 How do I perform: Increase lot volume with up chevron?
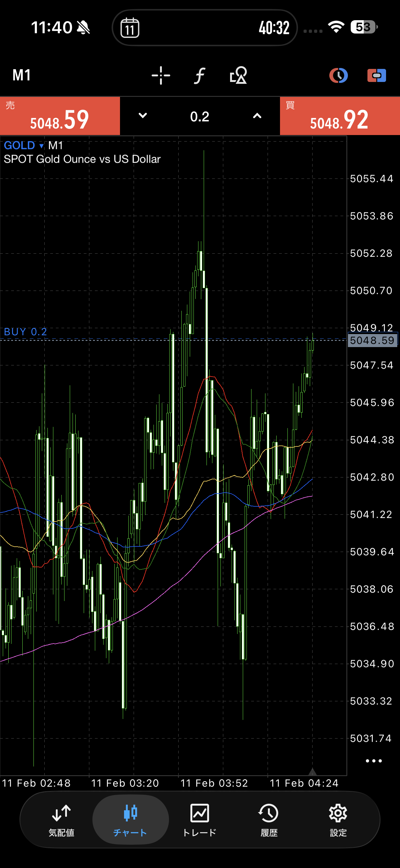pos(257,116)
